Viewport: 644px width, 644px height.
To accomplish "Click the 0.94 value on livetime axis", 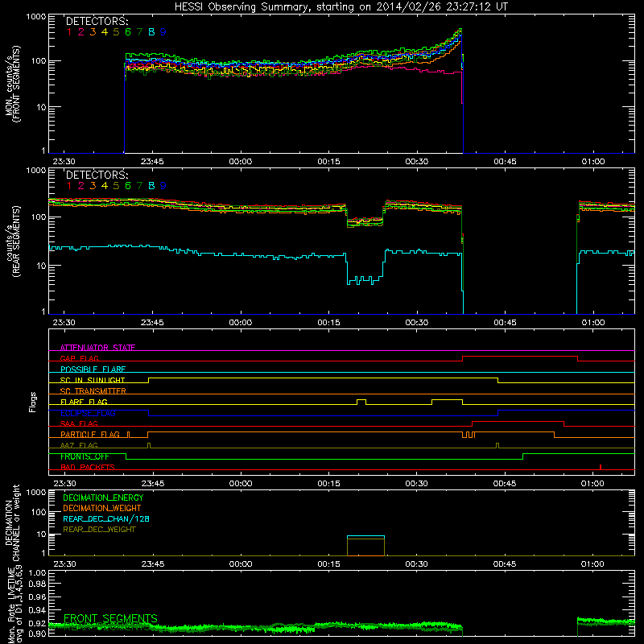I will click(37, 610).
